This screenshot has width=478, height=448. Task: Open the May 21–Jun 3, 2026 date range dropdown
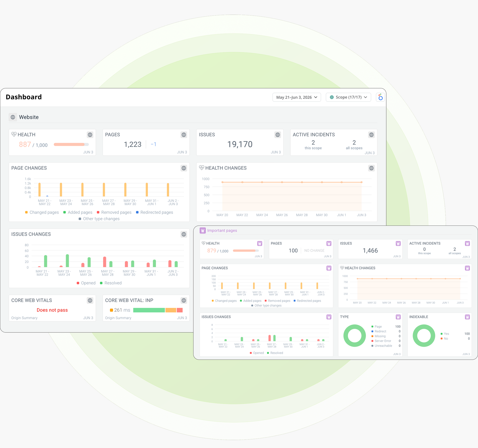(297, 97)
